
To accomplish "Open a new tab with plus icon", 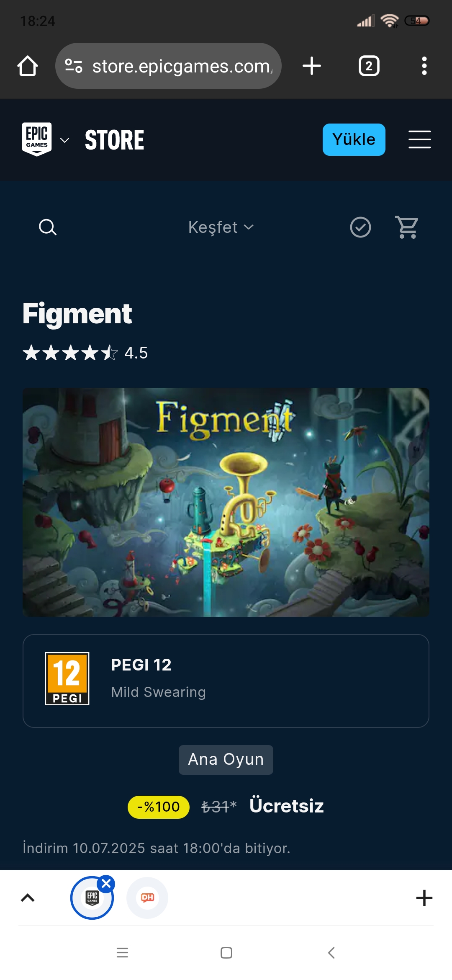I will coord(312,66).
